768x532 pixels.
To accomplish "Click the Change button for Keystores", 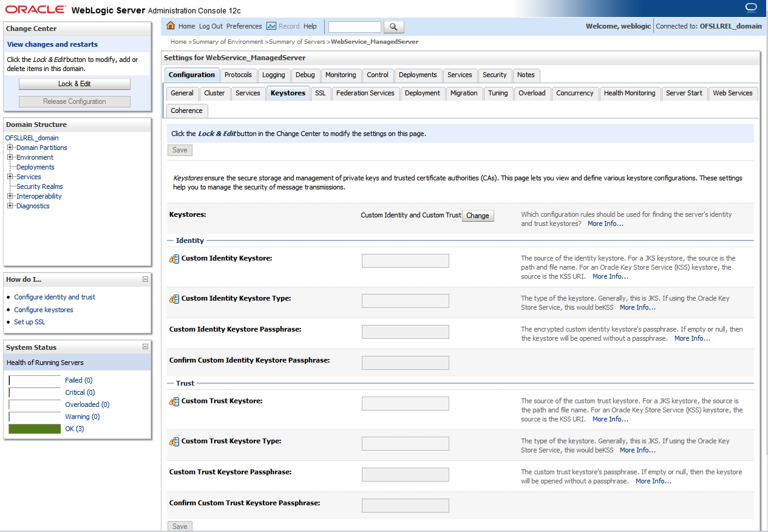I will [478, 216].
